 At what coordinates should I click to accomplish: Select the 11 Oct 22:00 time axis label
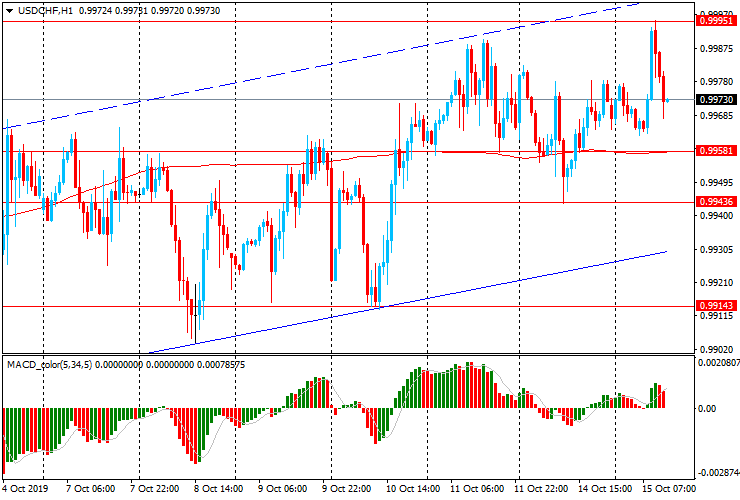click(541, 488)
